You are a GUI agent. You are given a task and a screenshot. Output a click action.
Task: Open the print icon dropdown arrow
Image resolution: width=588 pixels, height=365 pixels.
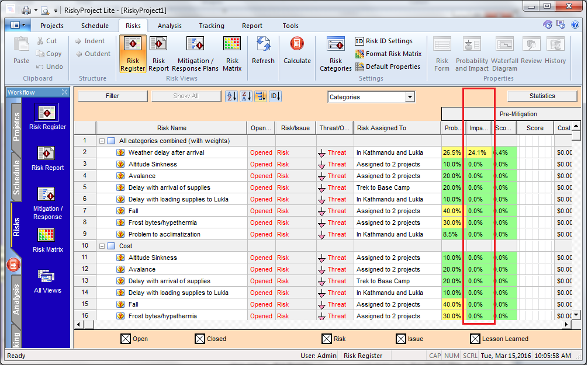(36, 11)
